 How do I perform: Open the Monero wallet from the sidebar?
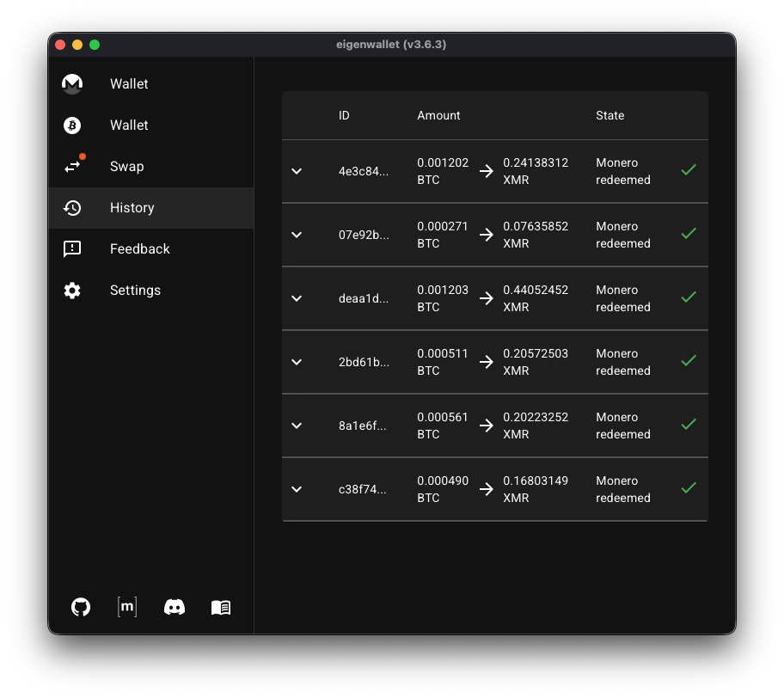(71, 83)
